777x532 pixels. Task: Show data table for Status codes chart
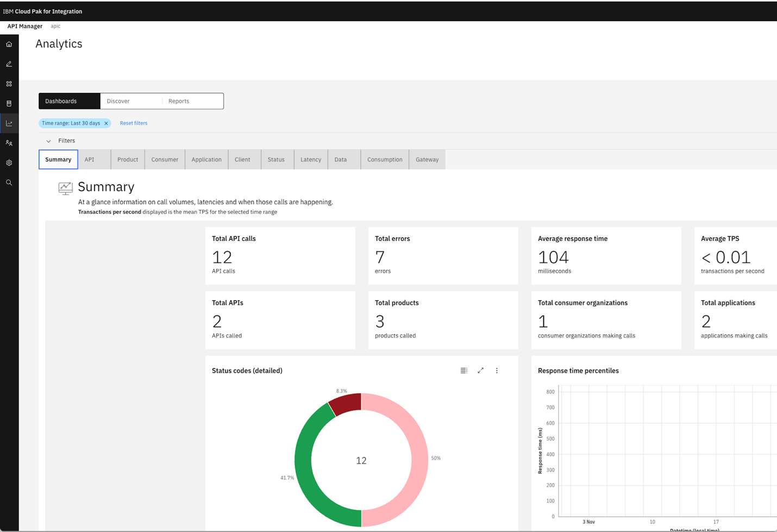pyautogui.click(x=463, y=370)
